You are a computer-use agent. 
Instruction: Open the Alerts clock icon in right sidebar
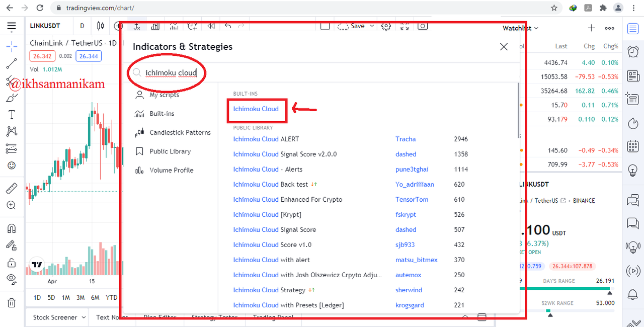tap(633, 51)
